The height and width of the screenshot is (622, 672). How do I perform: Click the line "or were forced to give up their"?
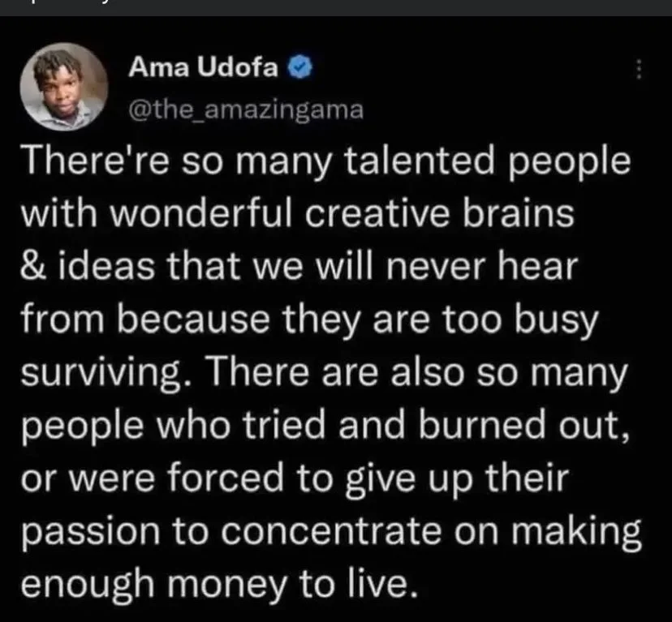pos(295,479)
